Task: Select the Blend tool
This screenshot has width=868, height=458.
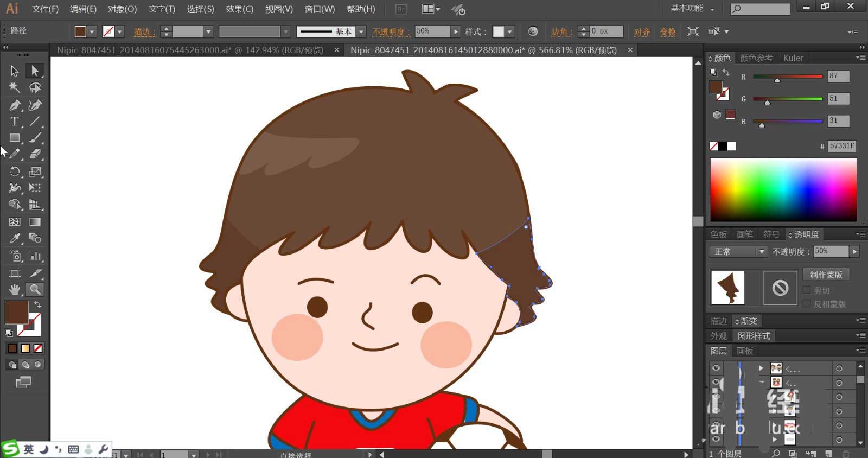Action: 35,238
